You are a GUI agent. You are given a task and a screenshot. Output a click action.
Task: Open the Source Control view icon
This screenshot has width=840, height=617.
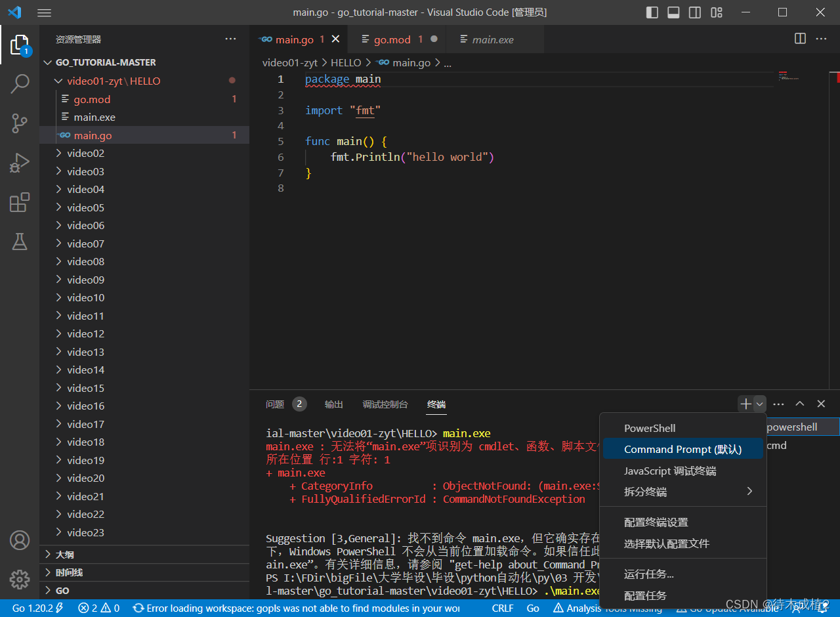coord(20,123)
